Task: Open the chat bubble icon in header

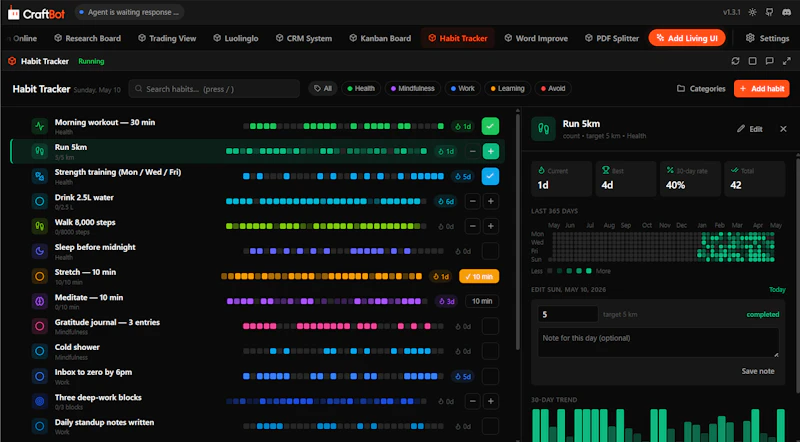Action: pos(769,61)
